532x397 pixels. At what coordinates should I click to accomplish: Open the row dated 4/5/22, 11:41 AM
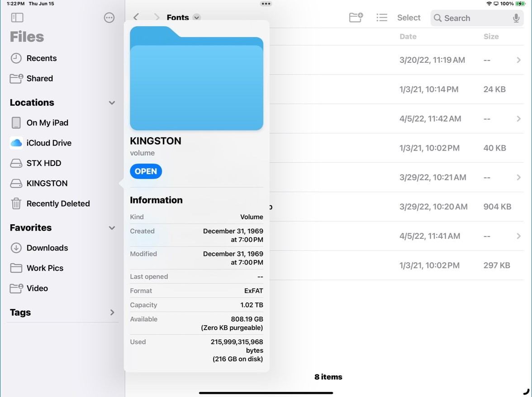click(397, 236)
